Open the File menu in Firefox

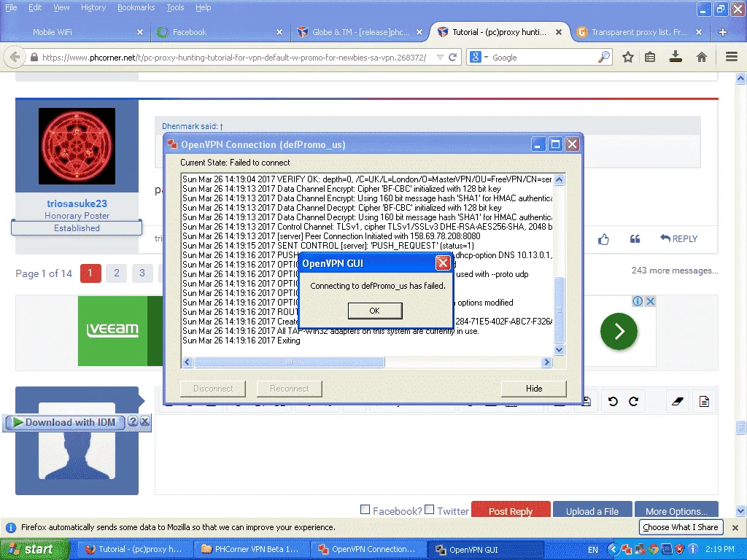11,7
